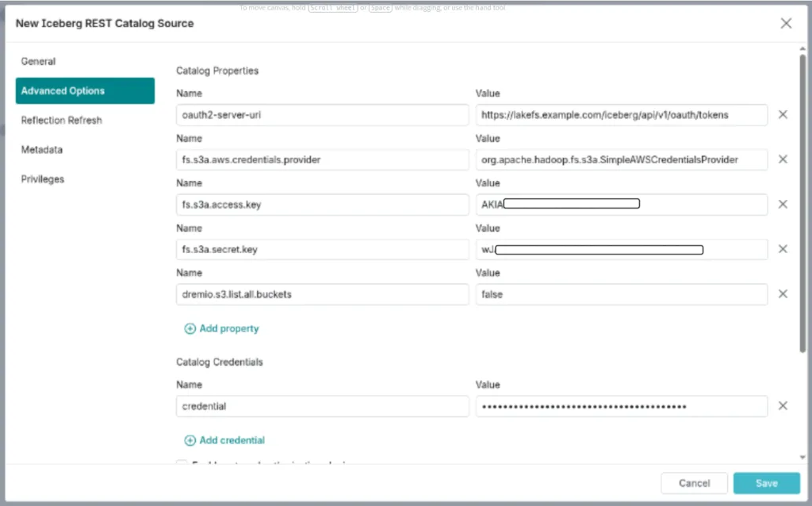Close the New Iceberg REST Catalog dialog
812x506 pixels.
[786, 24]
